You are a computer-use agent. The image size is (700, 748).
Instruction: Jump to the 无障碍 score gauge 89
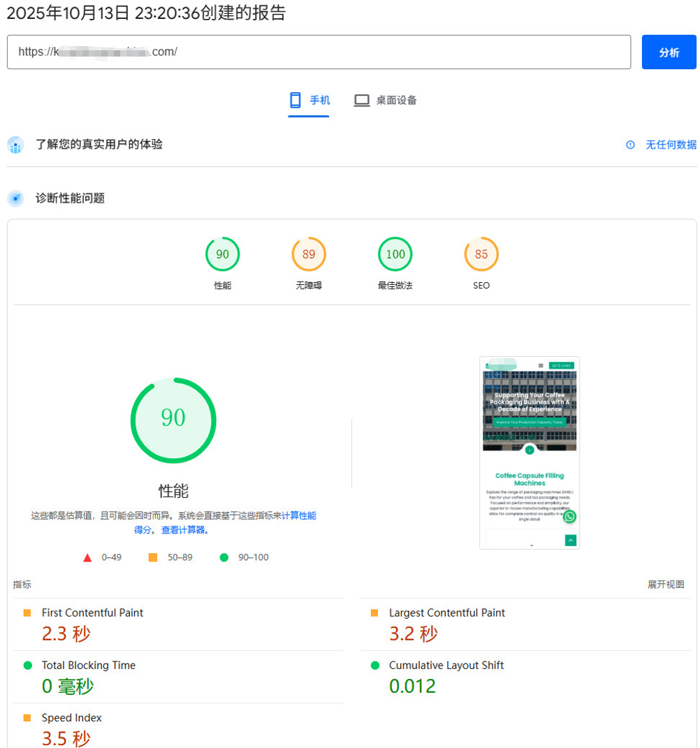309,255
